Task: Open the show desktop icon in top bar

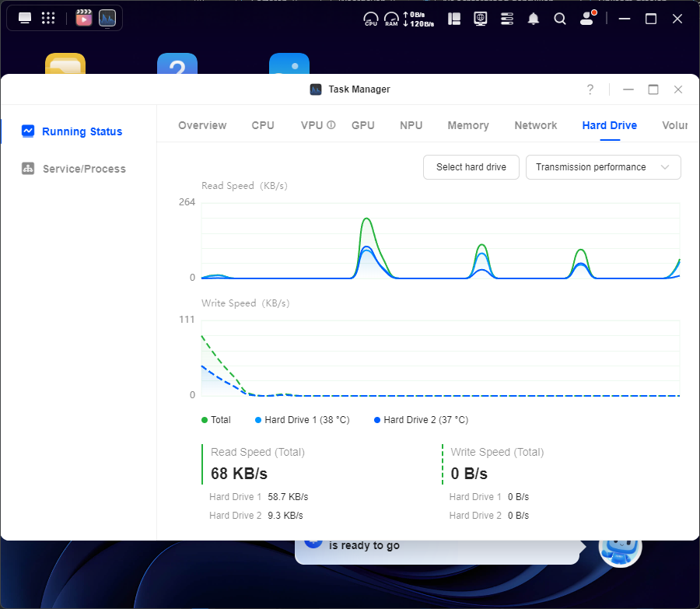Action: pyautogui.click(x=25, y=18)
